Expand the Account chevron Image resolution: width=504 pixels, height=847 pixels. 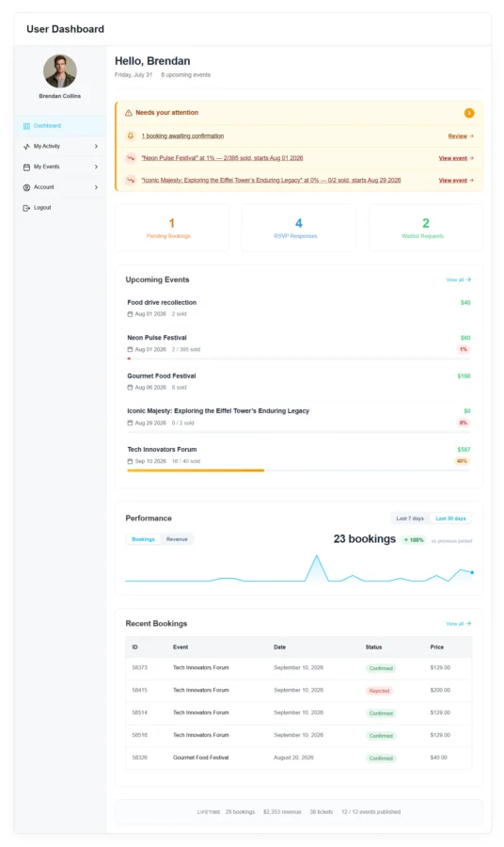pyautogui.click(x=96, y=187)
